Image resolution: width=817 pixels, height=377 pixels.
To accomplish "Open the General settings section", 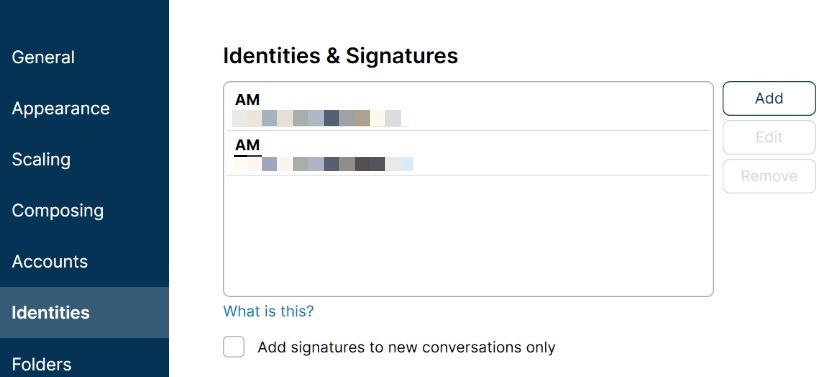I will (x=43, y=57).
